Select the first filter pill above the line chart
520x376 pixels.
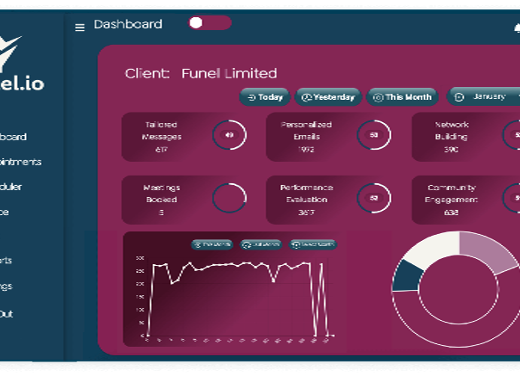212,245
